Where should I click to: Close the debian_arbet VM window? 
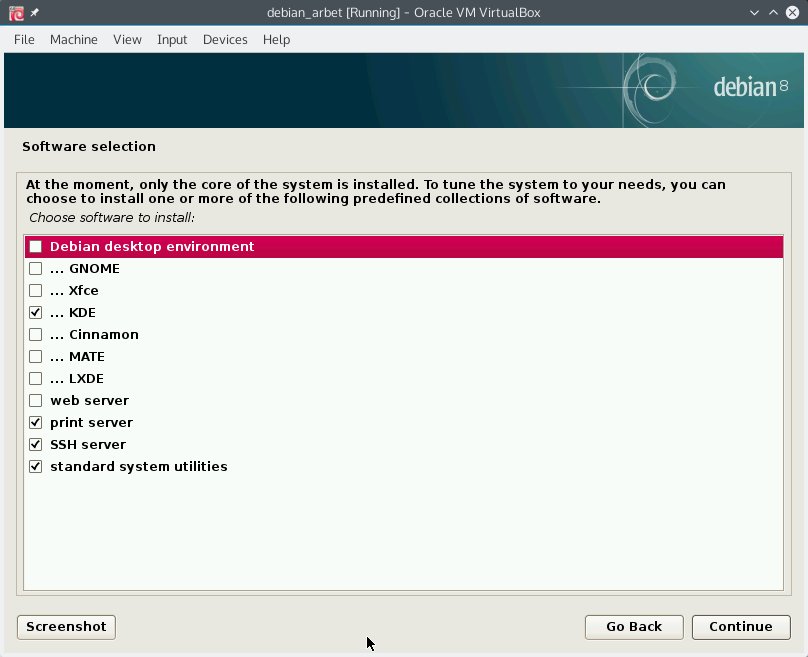793,13
